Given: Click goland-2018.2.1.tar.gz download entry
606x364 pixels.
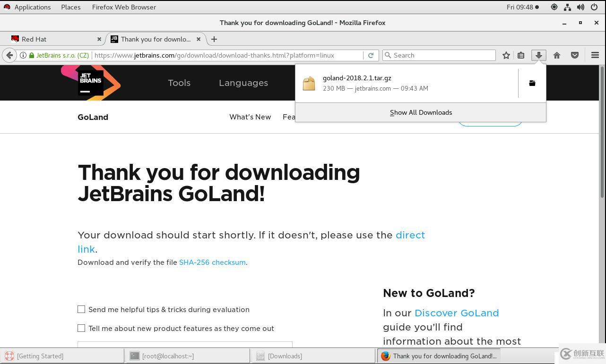Looking at the screenshot, I should coord(407,83).
